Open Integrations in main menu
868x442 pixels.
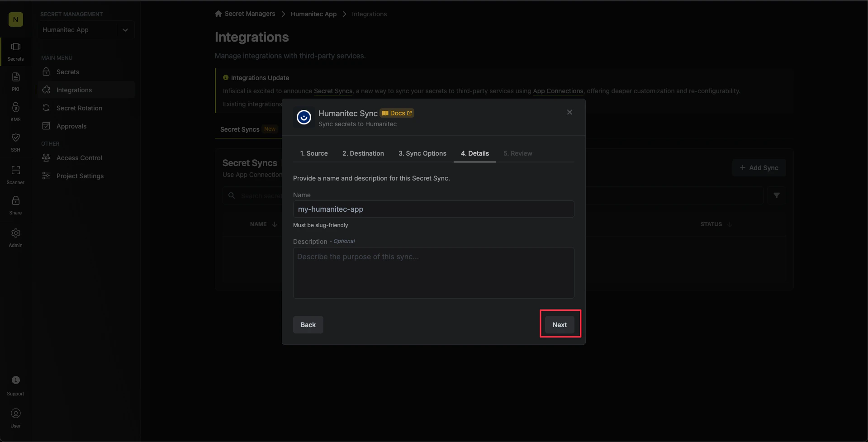coord(85,90)
